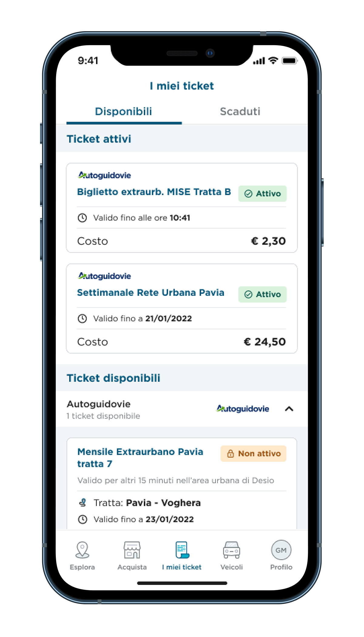The image size is (364, 637).
Task: Tap the Acquista shop icon
Action: pos(132,550)
